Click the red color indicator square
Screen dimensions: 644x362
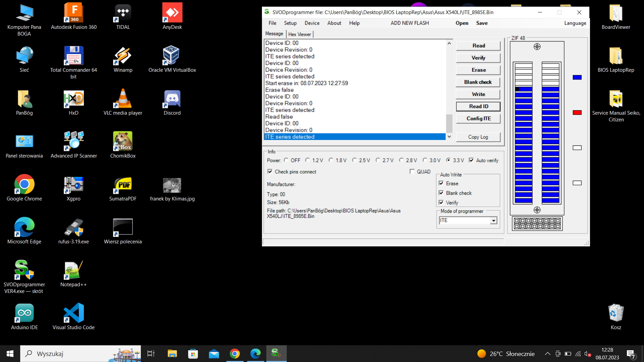click(577, 113)
